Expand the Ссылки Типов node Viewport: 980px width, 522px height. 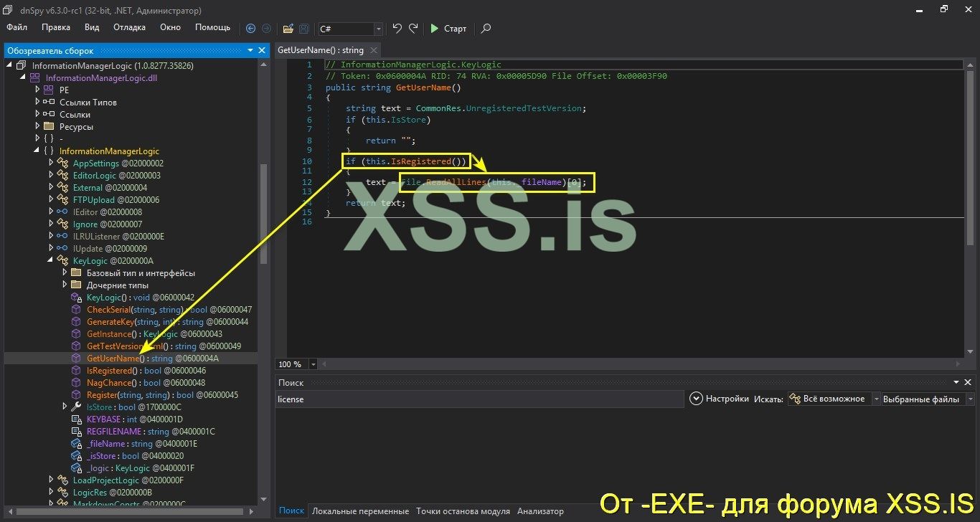coord(37,102)
